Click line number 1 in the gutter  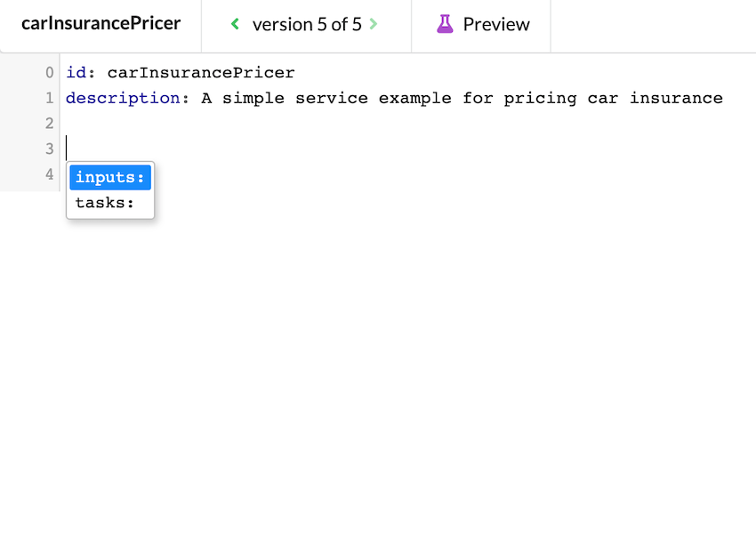coord(50,98)
